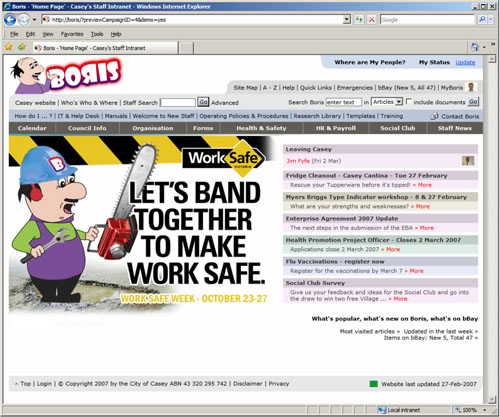Image resolution: width=500 pixels, height=417 pixels.
Task: Click the footer Disclaimer link
Action: tap(248, 384)
